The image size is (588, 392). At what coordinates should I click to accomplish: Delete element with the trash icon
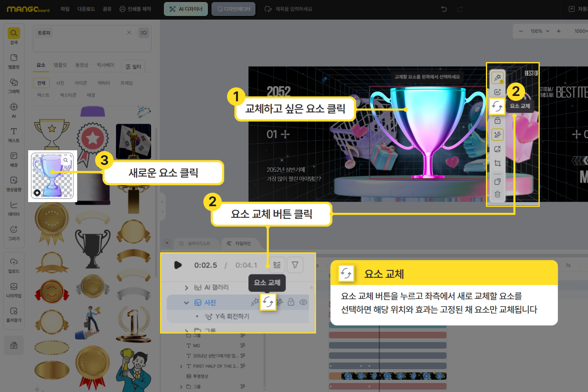pos(497,194)
